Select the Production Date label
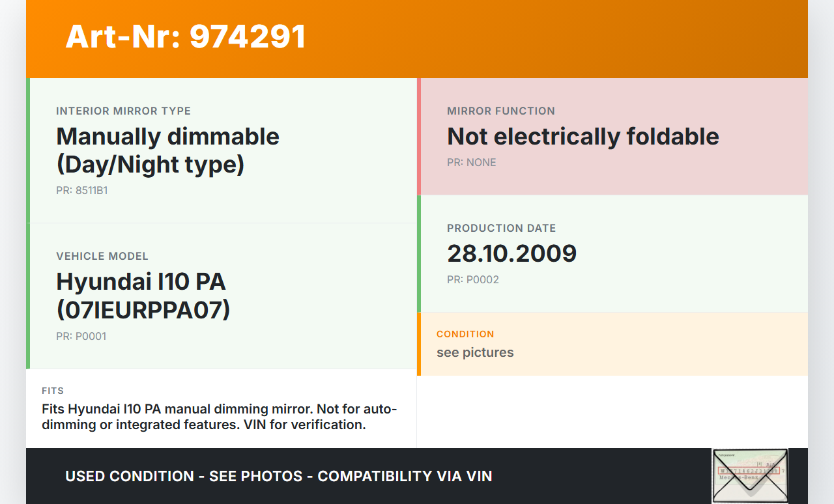834x504 pixels. tap(501, 228)
